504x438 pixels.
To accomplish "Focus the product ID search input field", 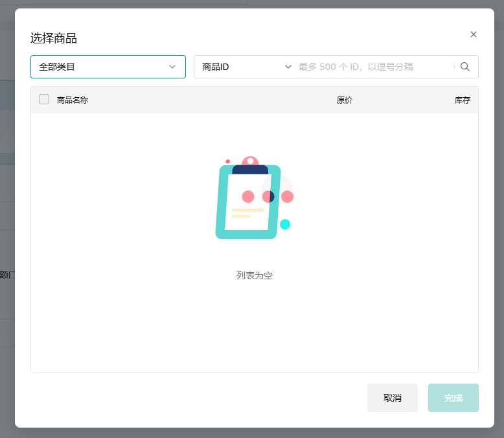I will pos(372,67).
